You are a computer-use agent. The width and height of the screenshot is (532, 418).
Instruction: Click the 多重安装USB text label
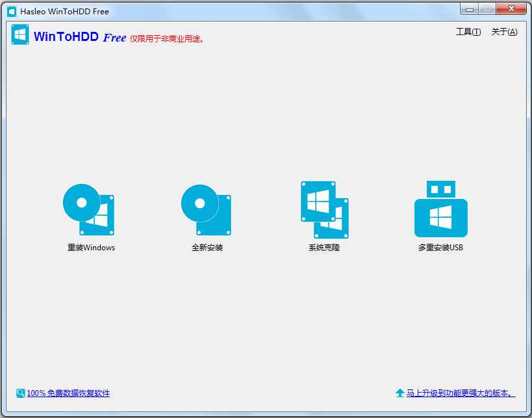[440, 248]
